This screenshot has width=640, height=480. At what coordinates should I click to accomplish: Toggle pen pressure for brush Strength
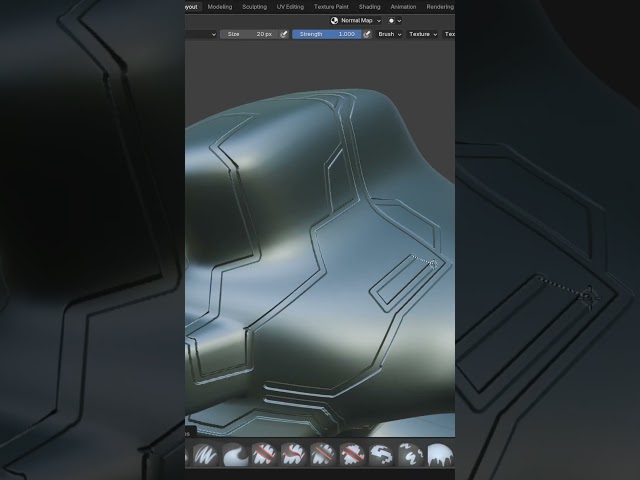coord(367,34)
